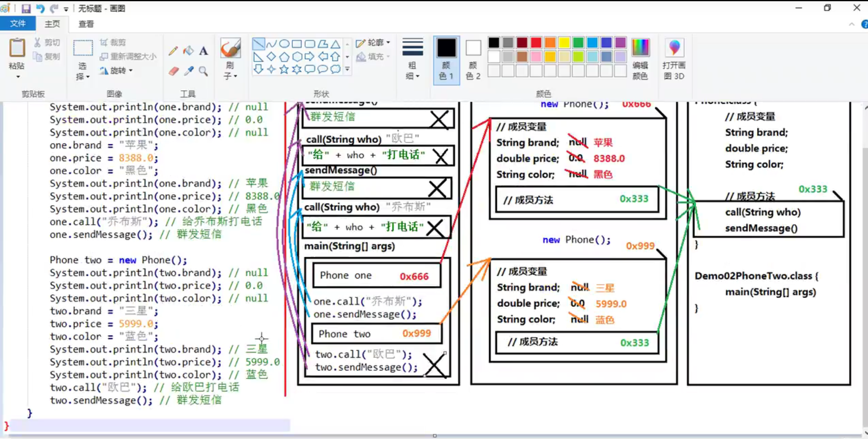This screenshot has width=868, height=439.
Task: Open the File menu tab
Action: [18, 24]
